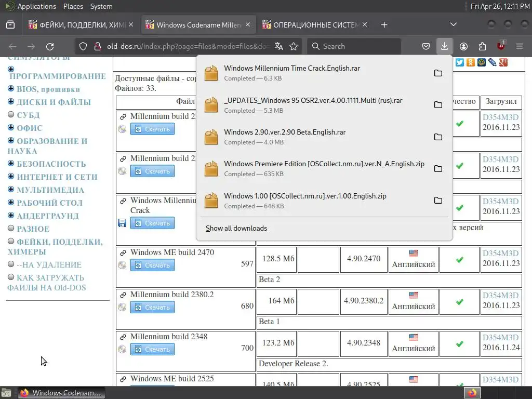Download Windows Millennium Time Crack via Скачать

click(152, 223)
